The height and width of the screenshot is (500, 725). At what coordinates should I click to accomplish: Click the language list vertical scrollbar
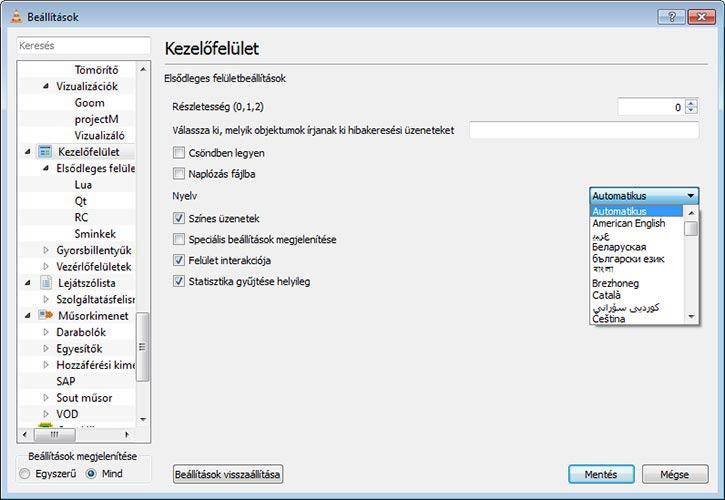click(691, 270)
